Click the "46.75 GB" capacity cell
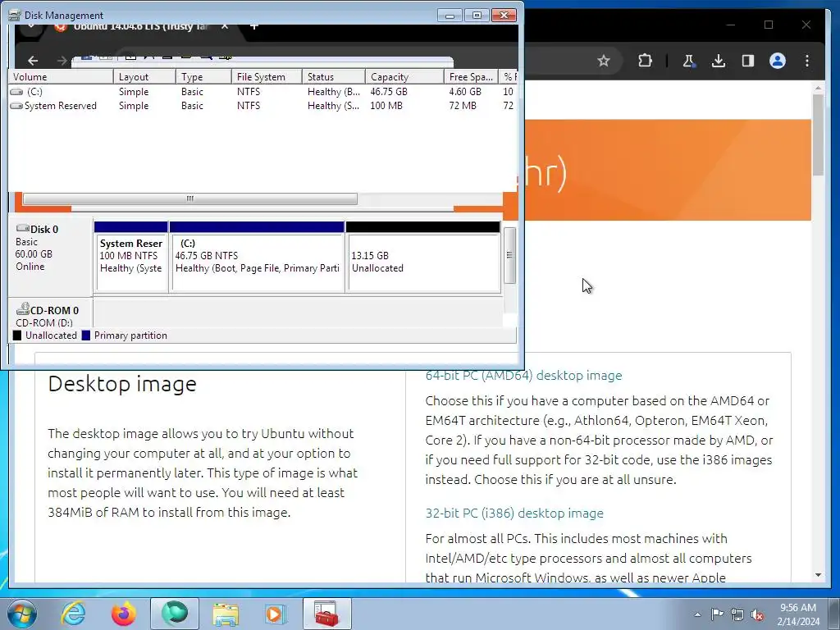 [x=388, y=92]
